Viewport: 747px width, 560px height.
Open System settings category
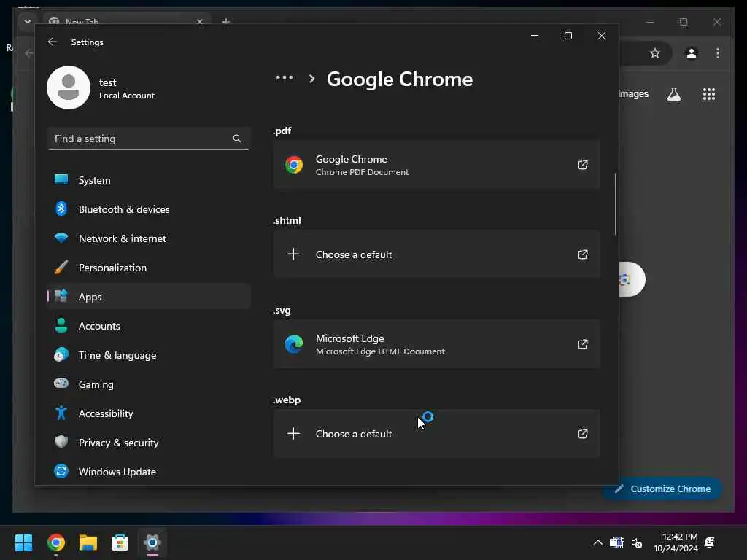(x=149, y=180)
